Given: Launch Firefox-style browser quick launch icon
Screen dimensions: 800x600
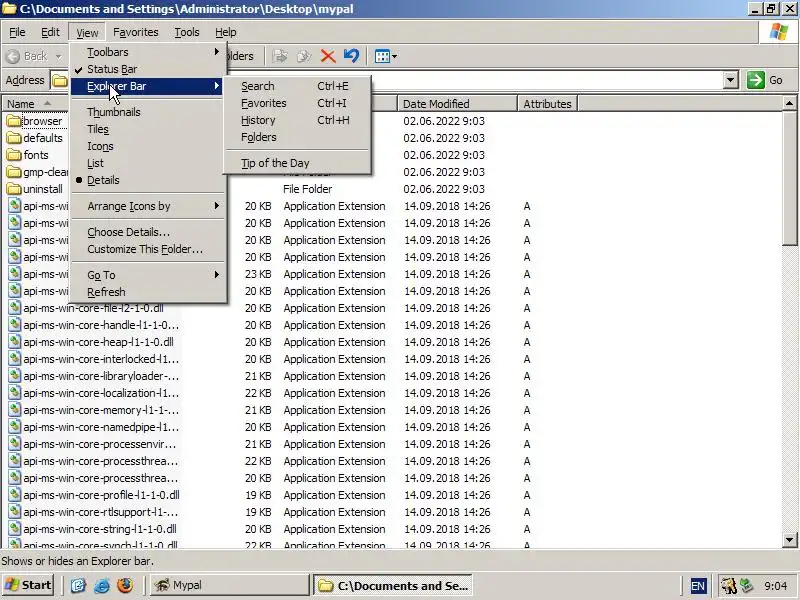Looking at the screenshot, I should 125,585.
